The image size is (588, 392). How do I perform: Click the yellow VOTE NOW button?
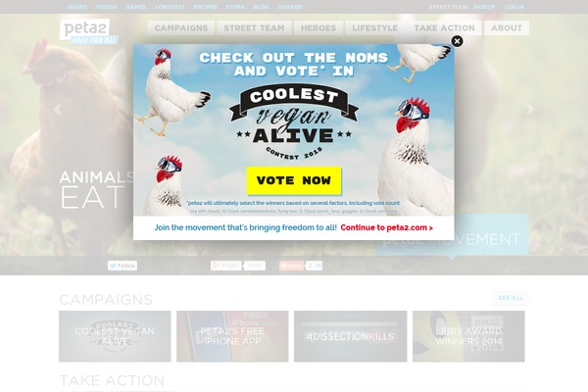pyautogui.click(x=294, y=180)
